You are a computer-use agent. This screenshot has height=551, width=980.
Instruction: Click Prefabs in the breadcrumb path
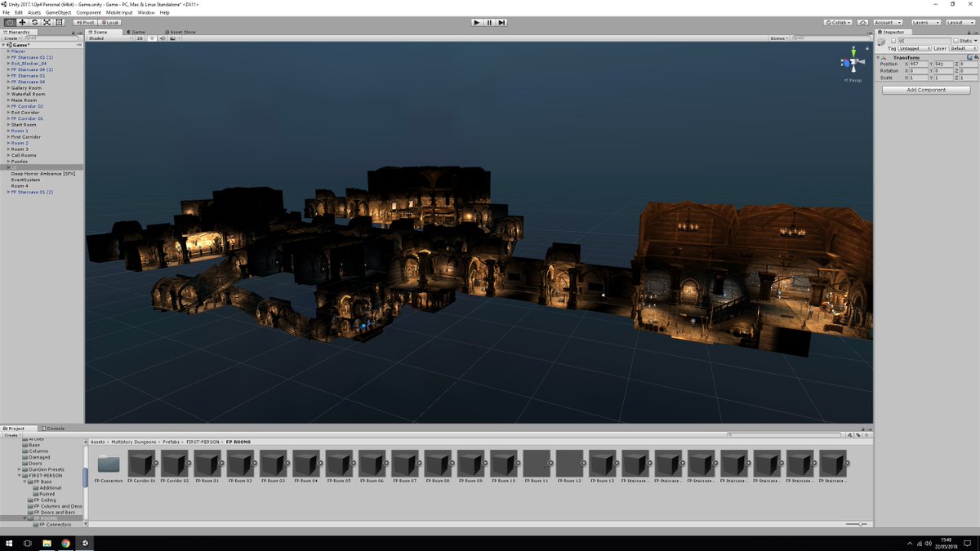point(171,442)
